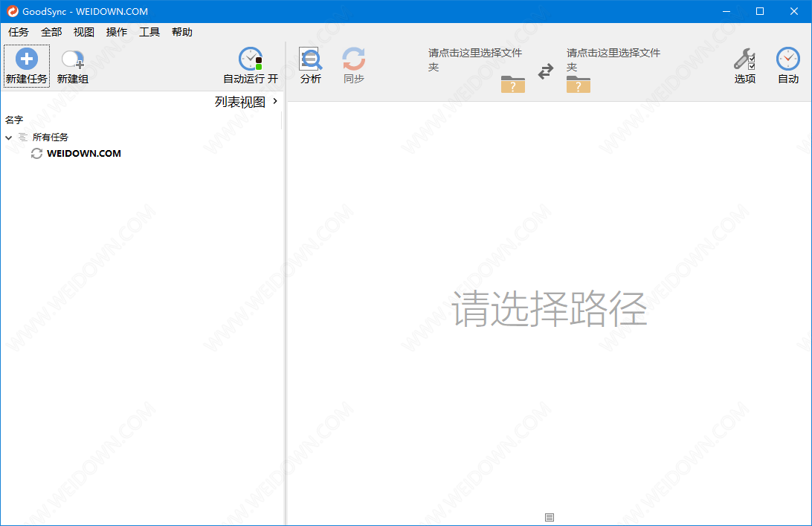Open the 自动 auto clock settings
The image size is (812, 526).
(788, 65)
